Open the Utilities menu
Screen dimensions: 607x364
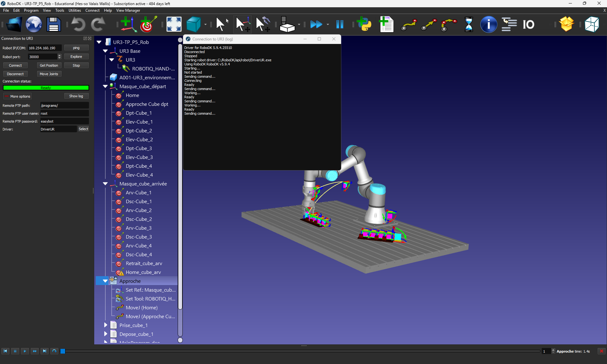pyautogui.click(x=75, y=10)
